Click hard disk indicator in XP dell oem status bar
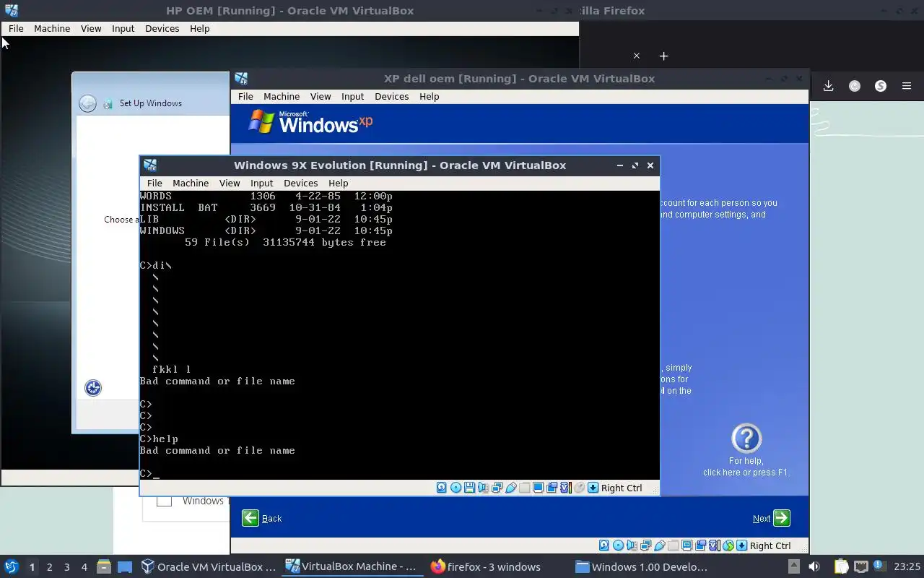Image resolution: width=924 pixels, height=578 pixels. (x=603, y=545)
